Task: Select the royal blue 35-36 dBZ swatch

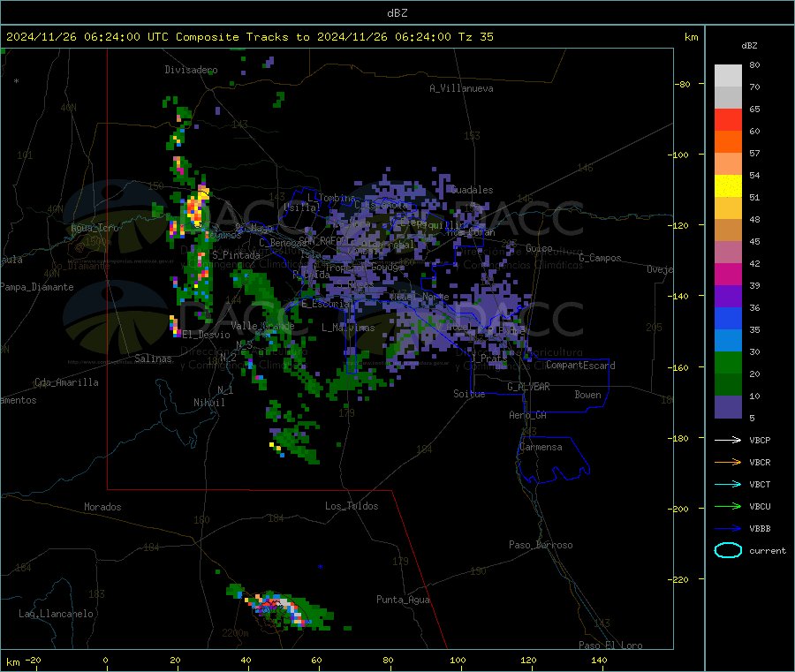Action: pyautogui.click(x=728, y=318)
